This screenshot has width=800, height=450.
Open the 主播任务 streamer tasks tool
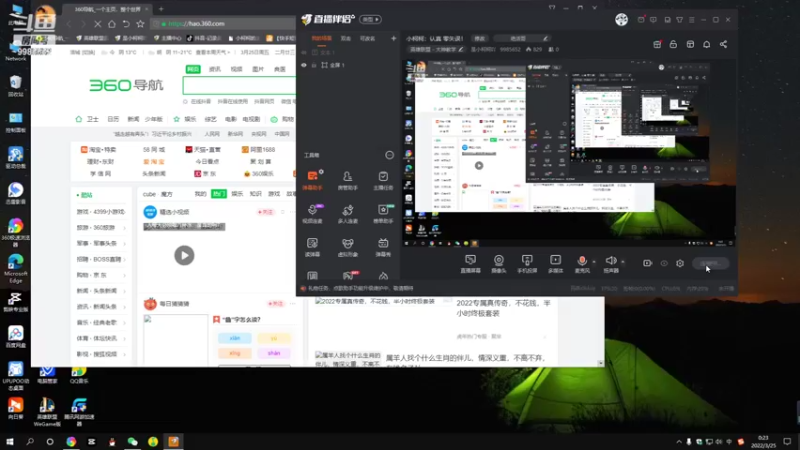click(x=383, y=180)
